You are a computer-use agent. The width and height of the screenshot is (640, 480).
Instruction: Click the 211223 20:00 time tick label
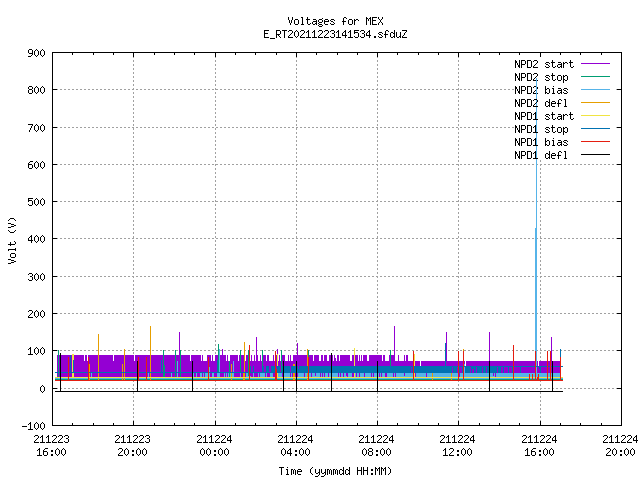point(132,446)
